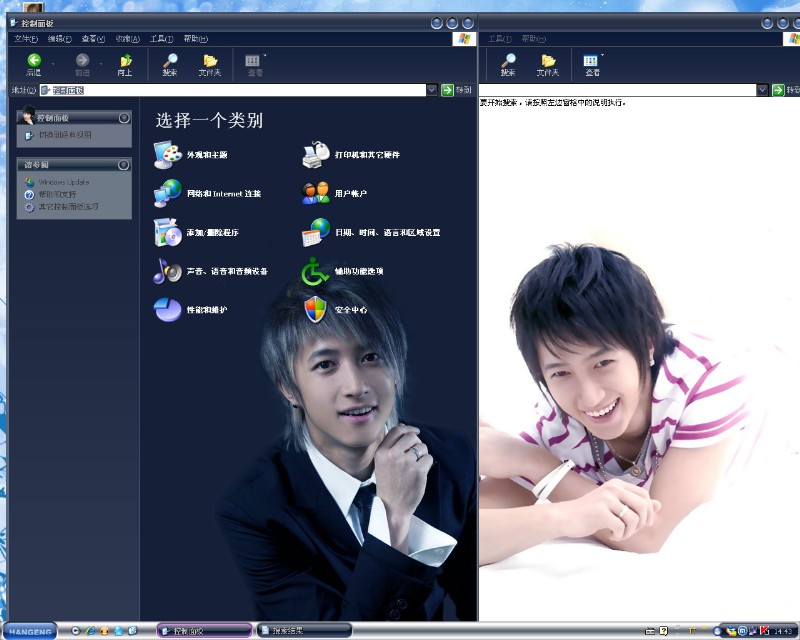Open 性能和维护 pie chart icon
The image size is (800, 640).
[x=167, y=310]
